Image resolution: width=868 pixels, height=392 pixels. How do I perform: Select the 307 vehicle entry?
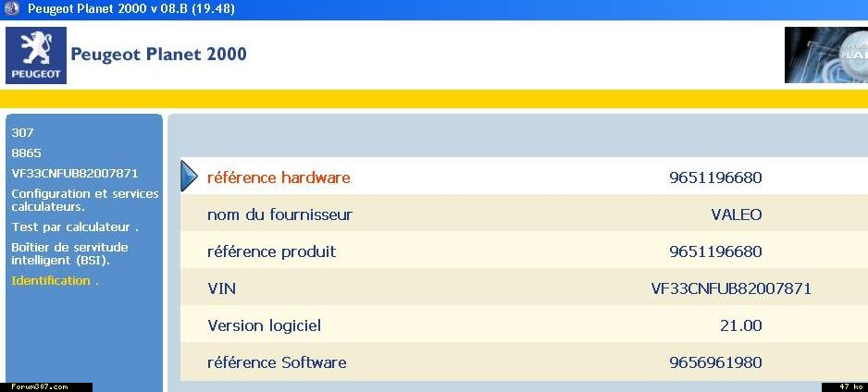coord(22,133)
